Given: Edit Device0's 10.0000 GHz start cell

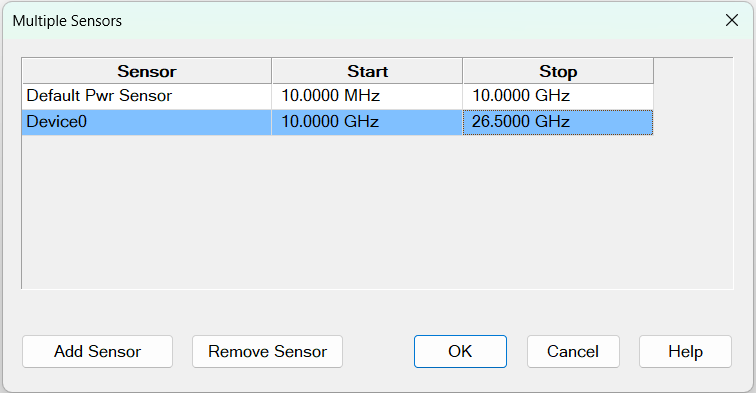Looking at the screenshot, I should [x=367, y=122].
